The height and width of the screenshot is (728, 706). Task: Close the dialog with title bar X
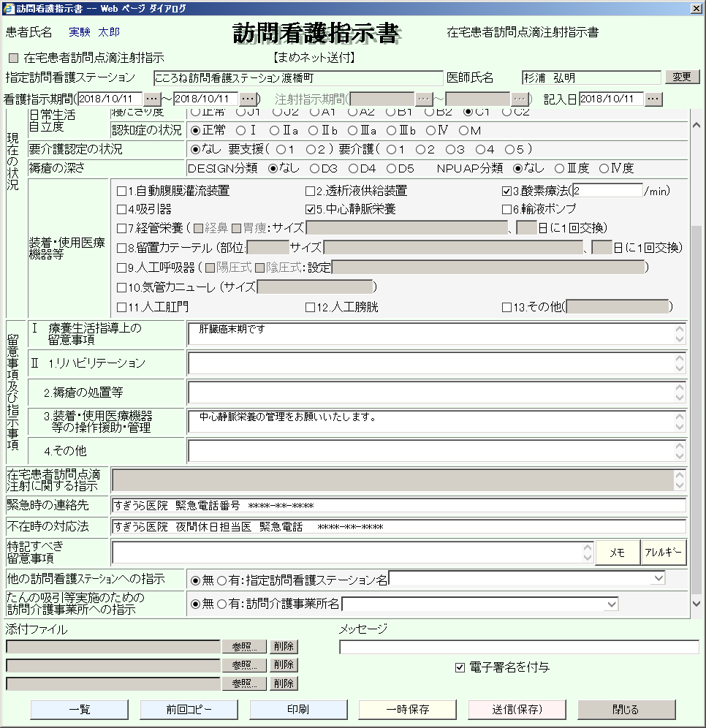click(x=696, y=8)
